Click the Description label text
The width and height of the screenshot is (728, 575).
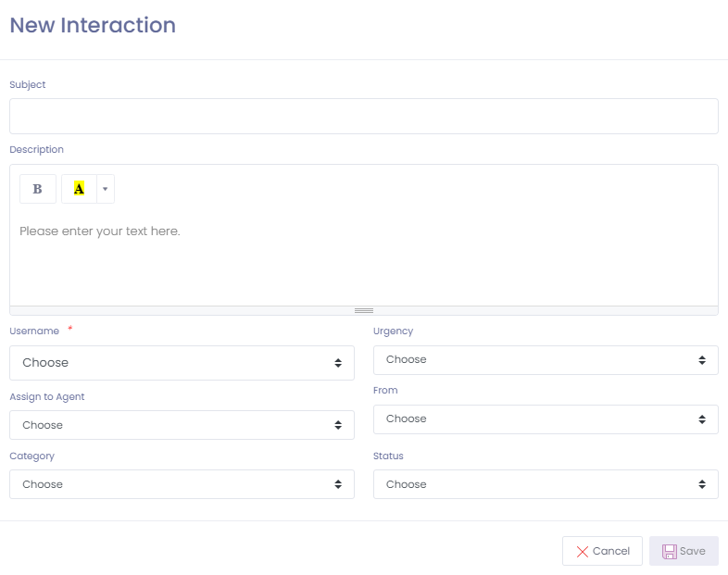[x=37, y=150]
